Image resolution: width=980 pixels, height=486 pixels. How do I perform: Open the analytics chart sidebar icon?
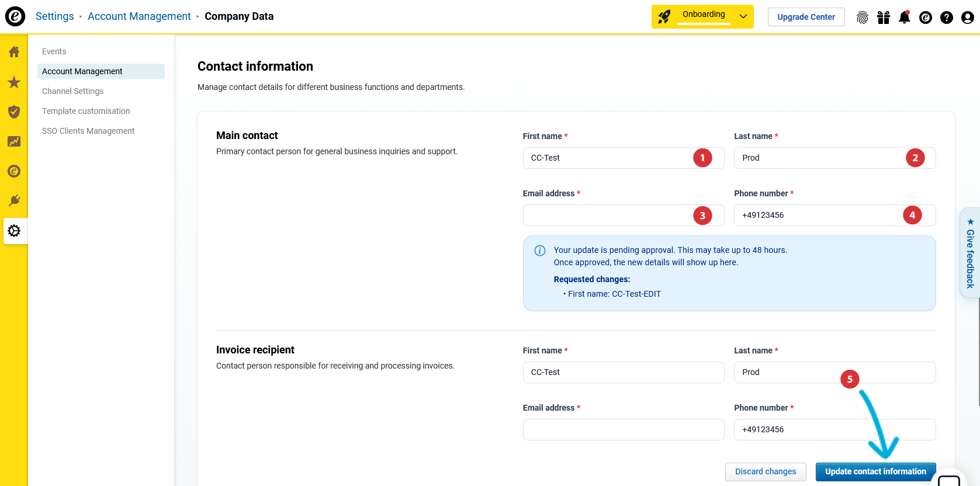coord(14,141)
